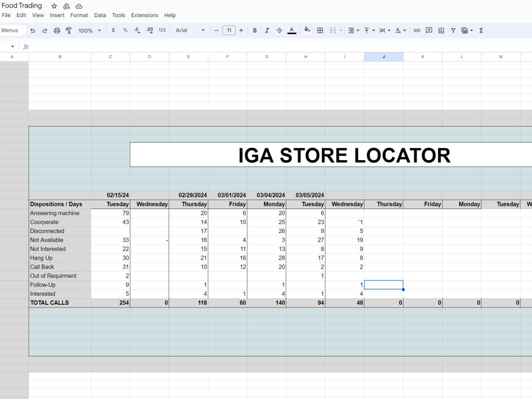Open the name box dropdown
Viewport: 532px width, 399px height.
13,46
